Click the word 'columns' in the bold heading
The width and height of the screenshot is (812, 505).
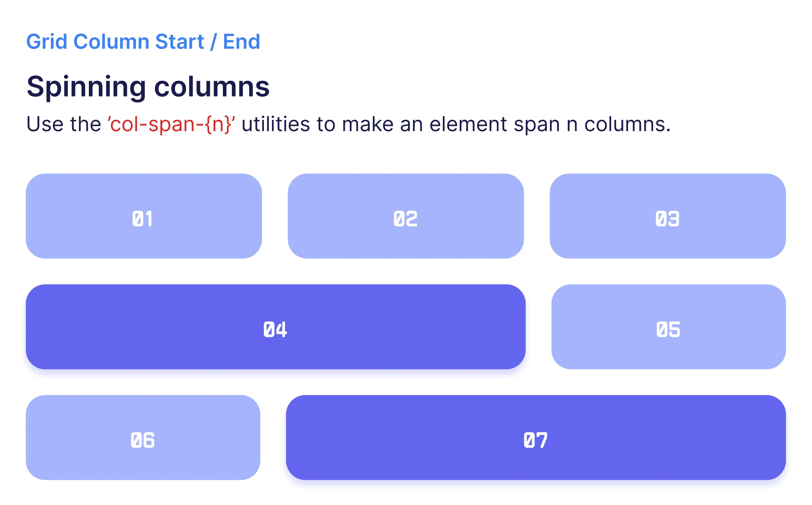pyautogui.click(x=212, y=87)
